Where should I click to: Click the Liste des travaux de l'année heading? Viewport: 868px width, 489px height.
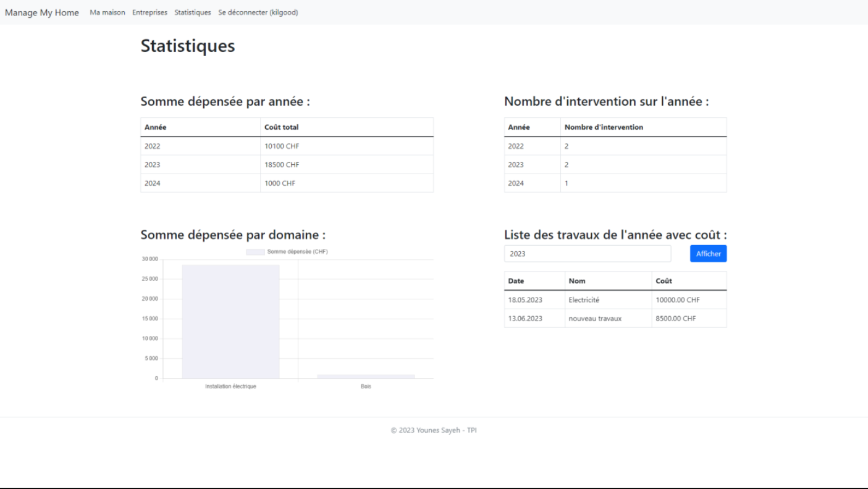pos(615,235)
